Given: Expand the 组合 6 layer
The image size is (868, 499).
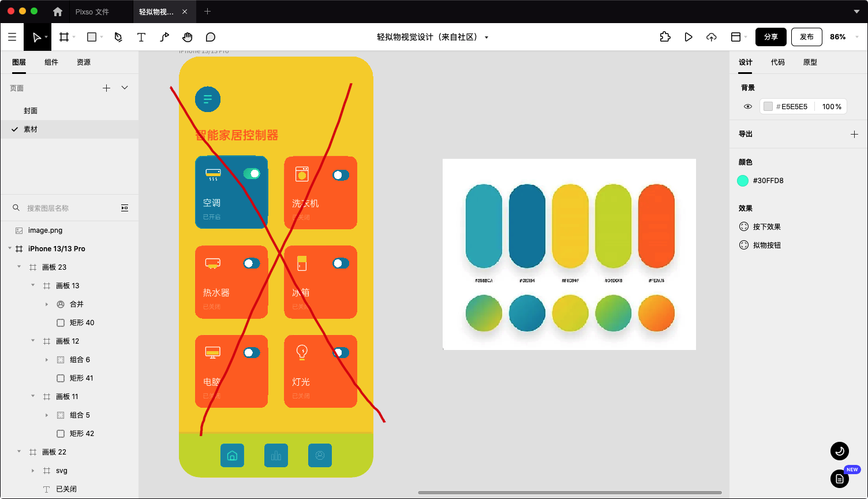Looking at the screenshot, I should point(47,360).
